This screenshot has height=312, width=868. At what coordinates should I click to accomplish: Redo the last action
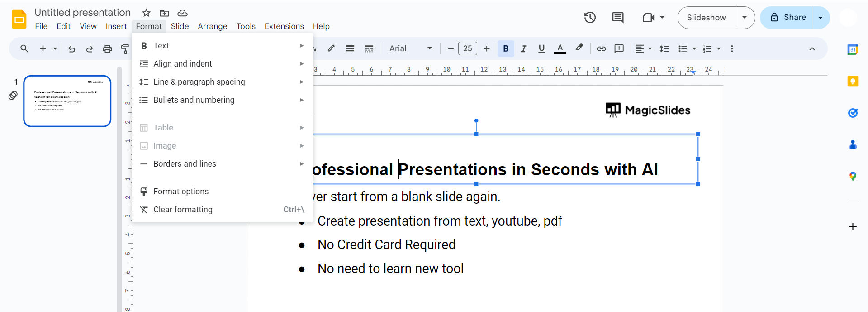point(90,48)
